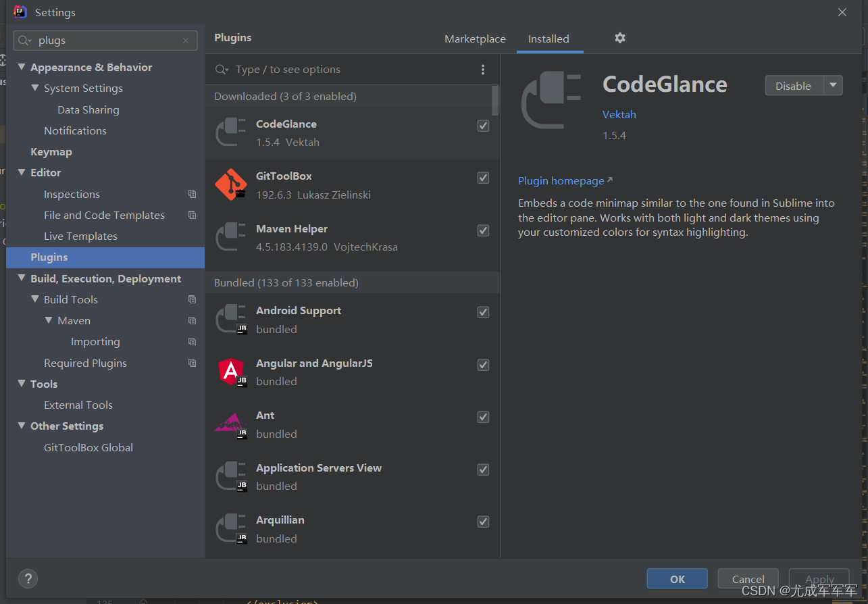Image resolution: width=868 pixels, height=604 pixels.
Task: Click the Vektah author link
Action: (619, 114)
